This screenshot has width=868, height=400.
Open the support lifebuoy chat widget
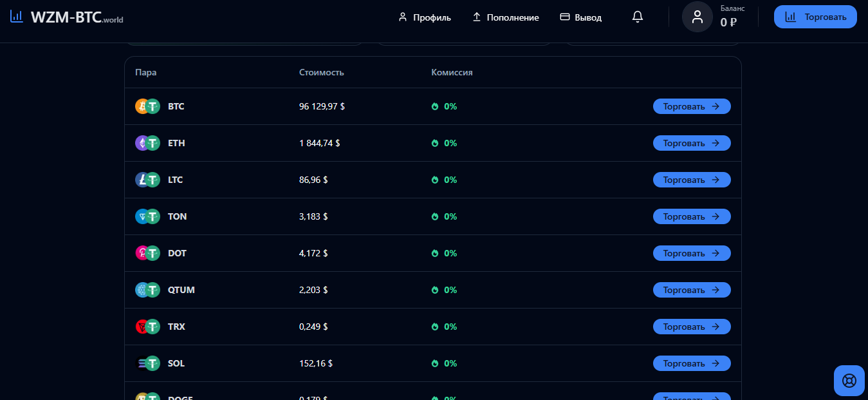pos(849,380)
